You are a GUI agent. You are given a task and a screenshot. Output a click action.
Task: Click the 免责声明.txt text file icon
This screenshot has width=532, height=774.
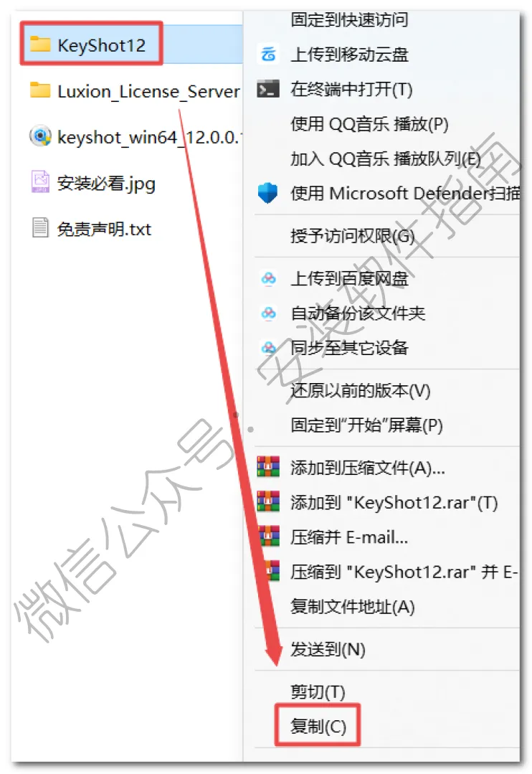pos(40,227)
